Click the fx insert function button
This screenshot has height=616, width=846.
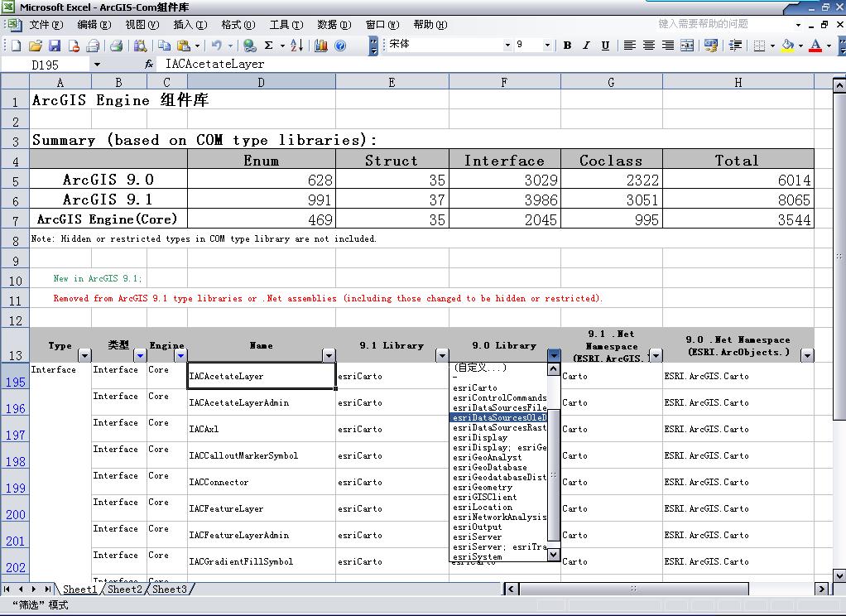coord(149,65)
